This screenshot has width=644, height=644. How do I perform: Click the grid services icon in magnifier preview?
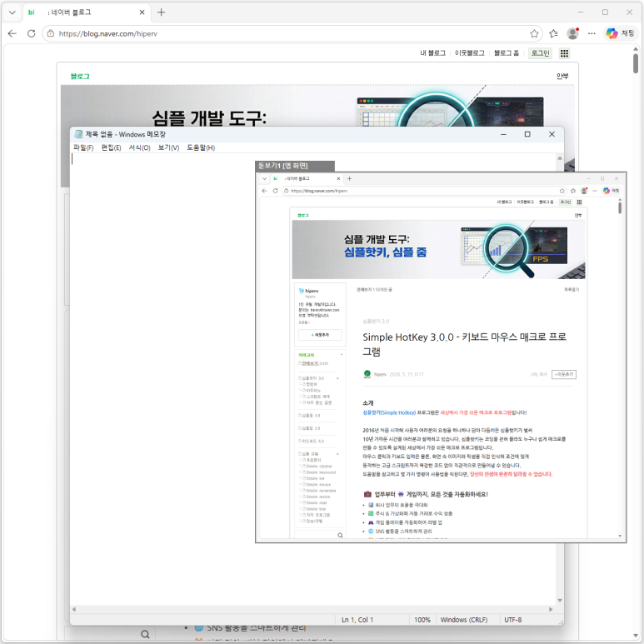579,202
